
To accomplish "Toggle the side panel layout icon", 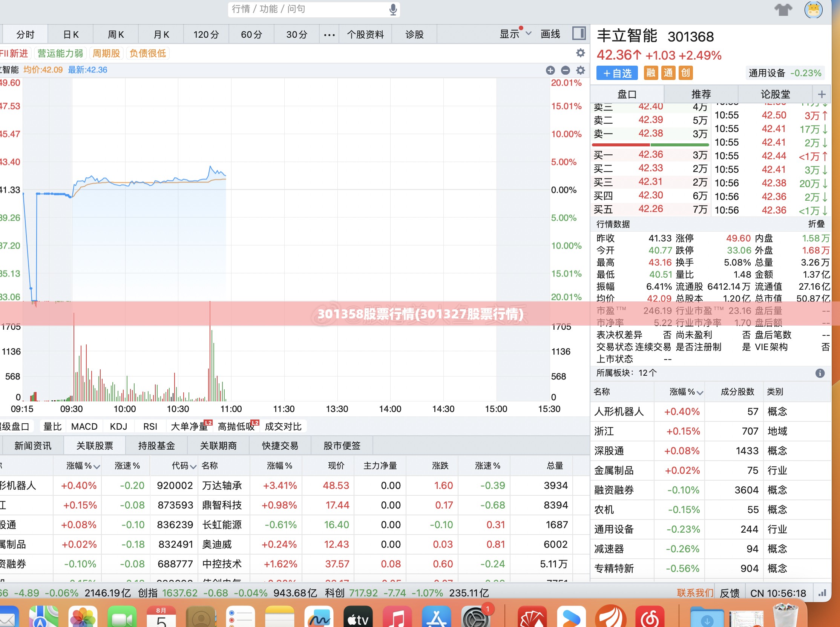I will tap(579, 34).
